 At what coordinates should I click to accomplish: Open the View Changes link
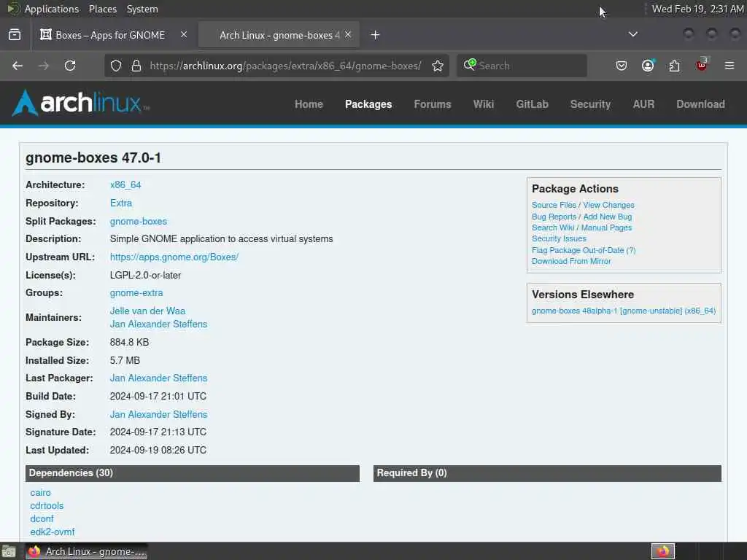608,205
